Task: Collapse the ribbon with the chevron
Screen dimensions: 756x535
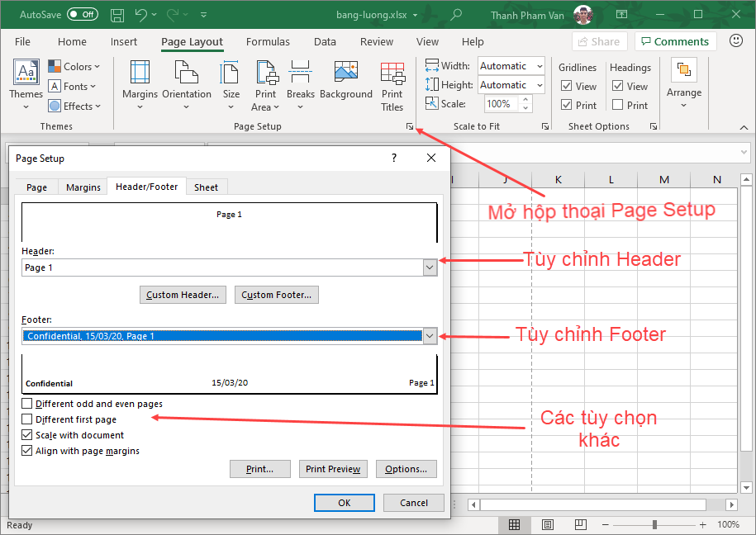Action: tap(744, 127)
